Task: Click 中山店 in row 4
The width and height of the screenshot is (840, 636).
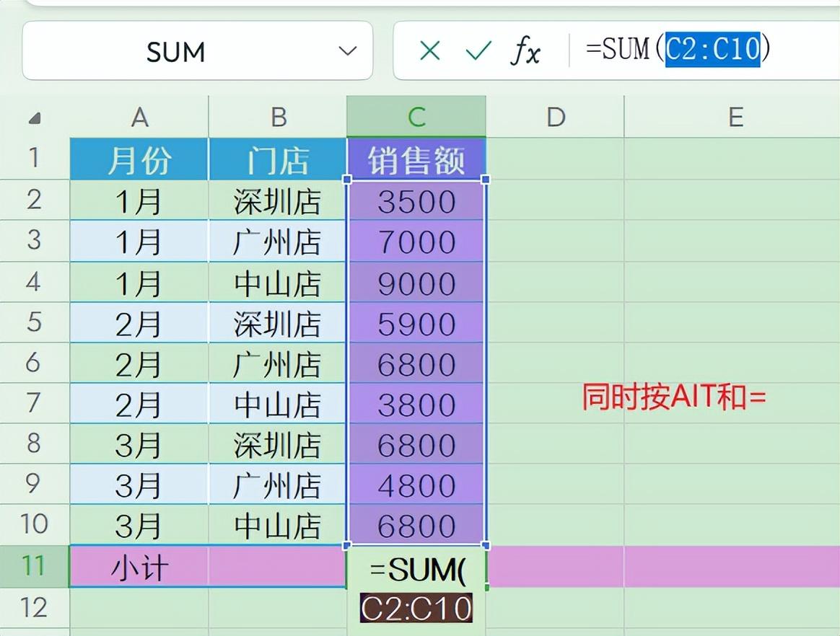Action: [278, 282]
